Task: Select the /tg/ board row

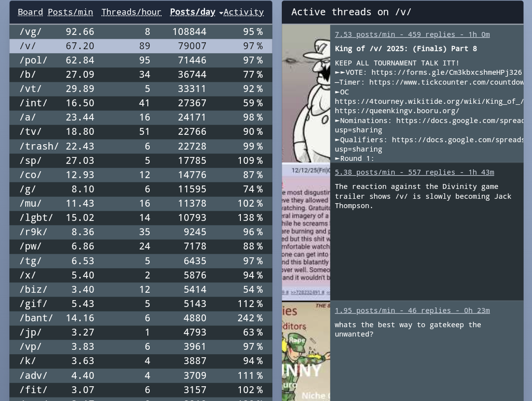Action: (x=141, y=261)
